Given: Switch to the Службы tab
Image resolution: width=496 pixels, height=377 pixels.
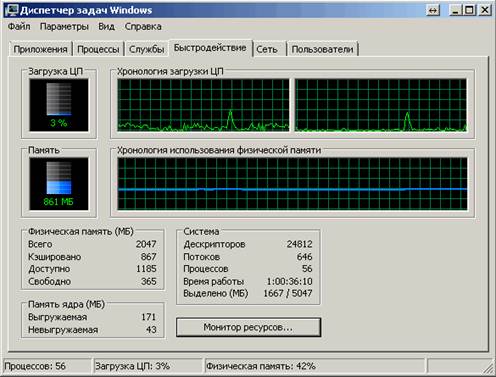Looking at the screenshot, I should (x=147, y=49).
